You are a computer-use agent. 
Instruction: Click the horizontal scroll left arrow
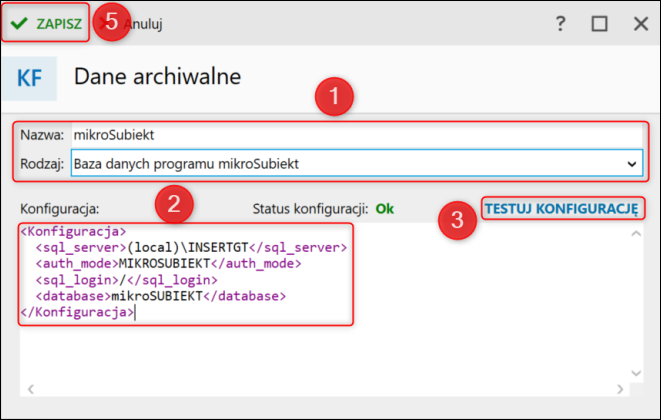click(x=31, y=389)
